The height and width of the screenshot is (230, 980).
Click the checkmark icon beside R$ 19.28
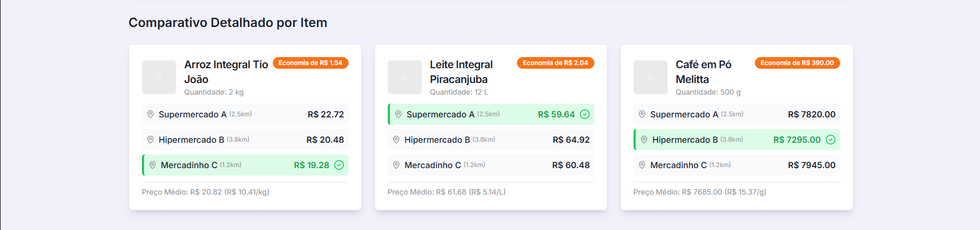pyautogui.click(x=340, y=165)
